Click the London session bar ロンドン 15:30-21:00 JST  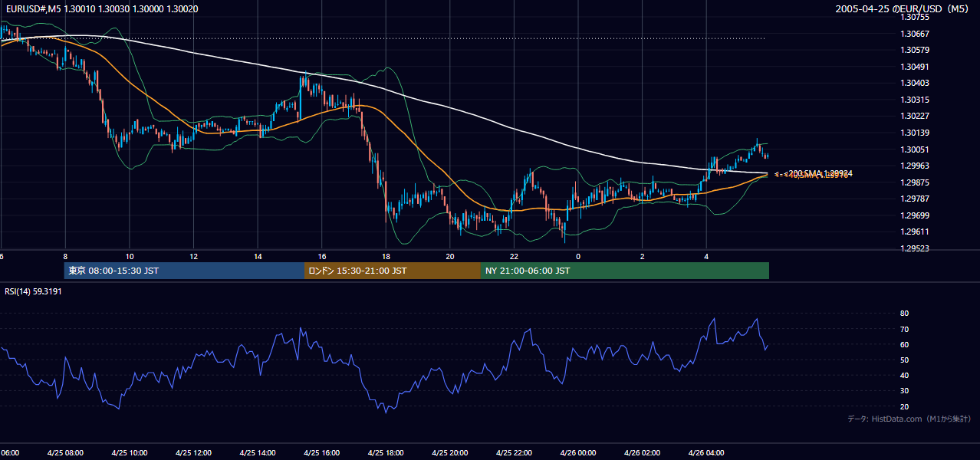coord(393,271)
